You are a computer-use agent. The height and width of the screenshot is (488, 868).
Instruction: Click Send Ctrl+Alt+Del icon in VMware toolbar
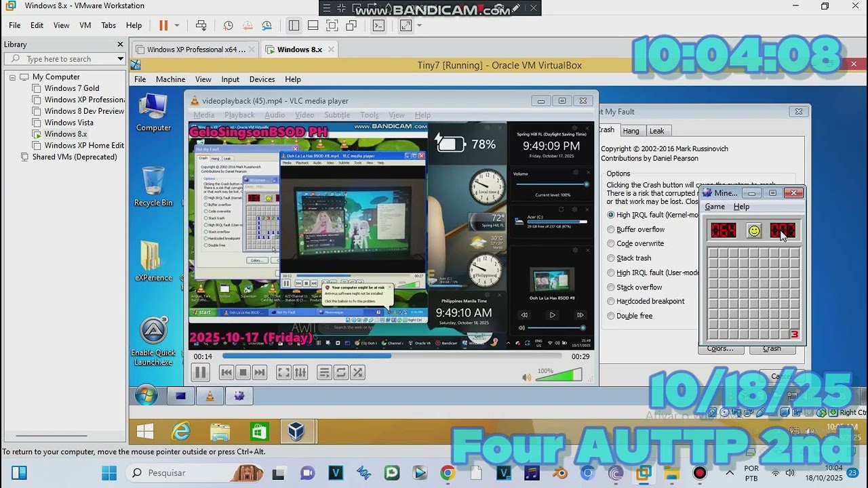201,26
